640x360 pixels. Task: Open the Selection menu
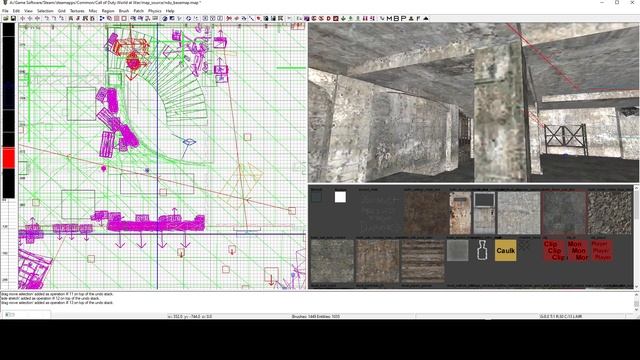click(x=45, y=11)
